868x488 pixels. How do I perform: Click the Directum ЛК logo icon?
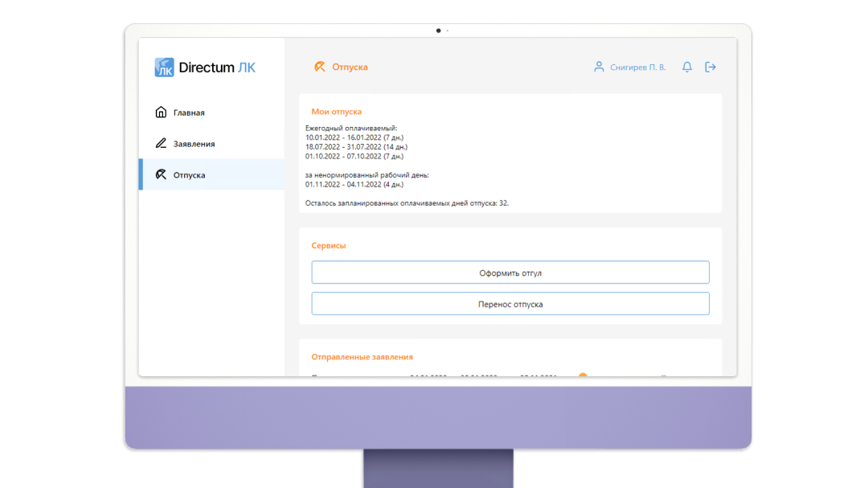164,68
